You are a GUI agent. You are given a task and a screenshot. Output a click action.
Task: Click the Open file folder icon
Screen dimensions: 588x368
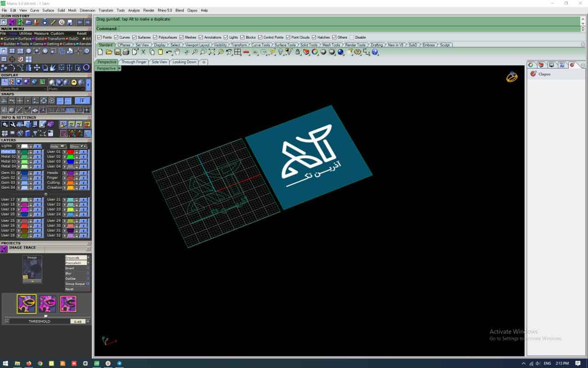click(109, 52)
